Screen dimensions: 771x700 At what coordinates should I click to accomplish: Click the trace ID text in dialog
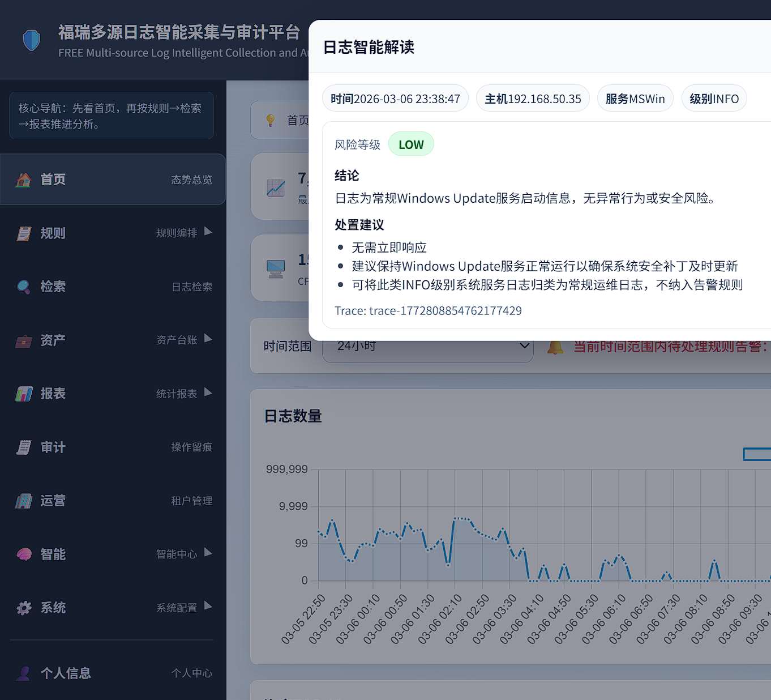[428, 311]
